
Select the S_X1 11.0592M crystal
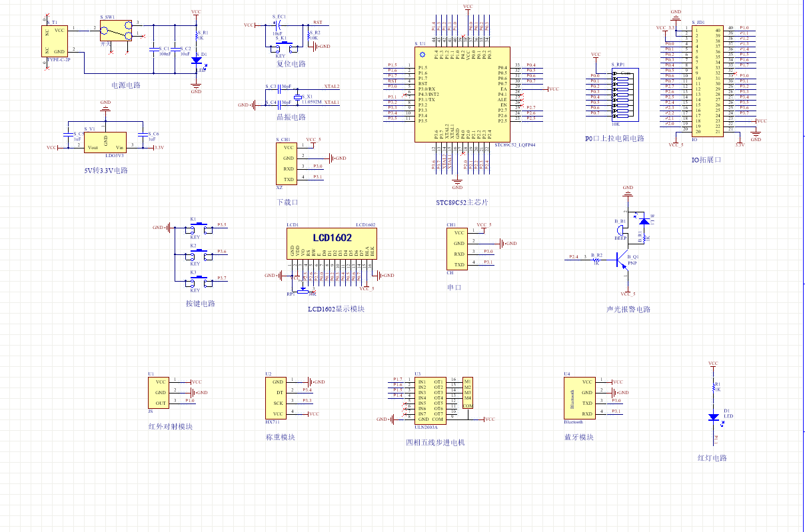(298, 97)
